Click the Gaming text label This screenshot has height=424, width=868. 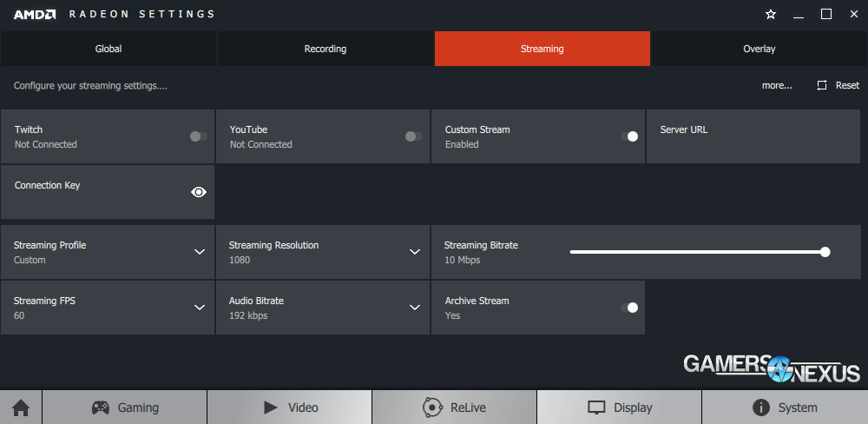pyautogui.click(x=138, y=408)
